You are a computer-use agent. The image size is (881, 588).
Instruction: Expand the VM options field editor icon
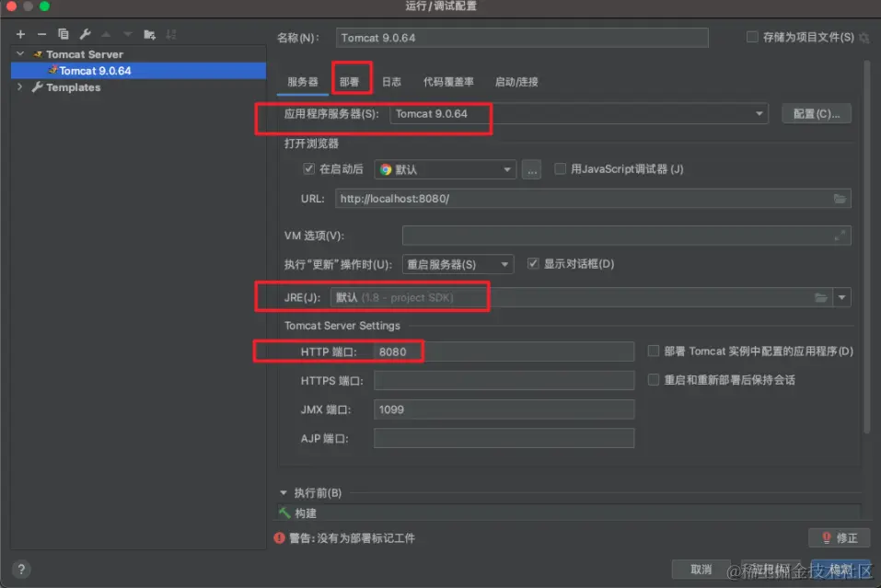point(840,236)
